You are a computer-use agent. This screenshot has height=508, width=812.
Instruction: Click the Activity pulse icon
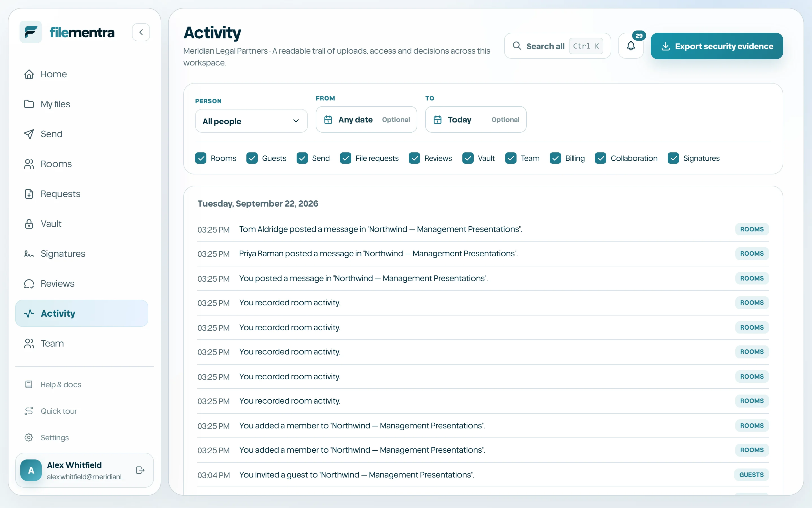tap(29, 314)
